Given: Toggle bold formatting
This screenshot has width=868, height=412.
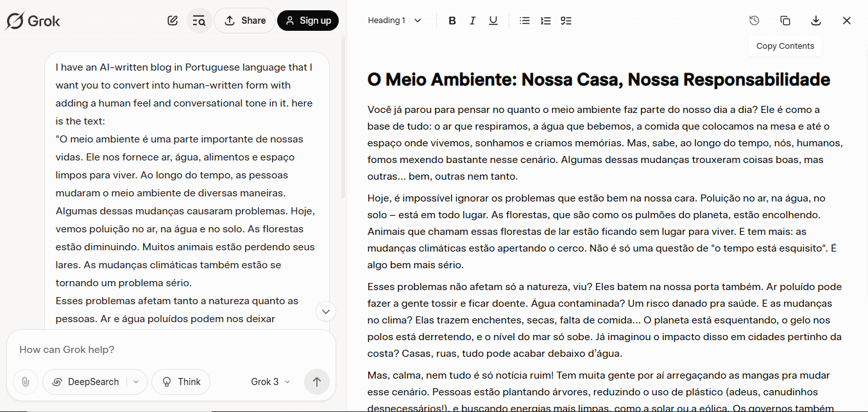Looking at the screenshot, I should [x=452, y=21].
